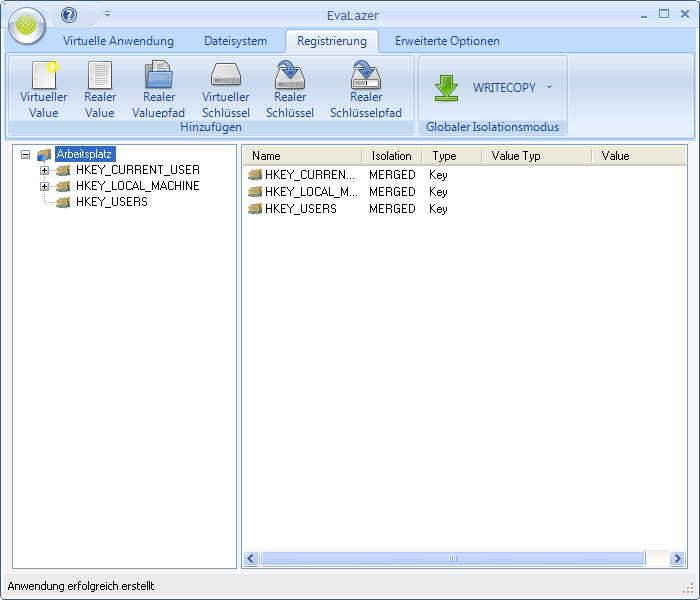700x600 pixels.
Task: Click the help question mark icon
Action: point(69,15)
